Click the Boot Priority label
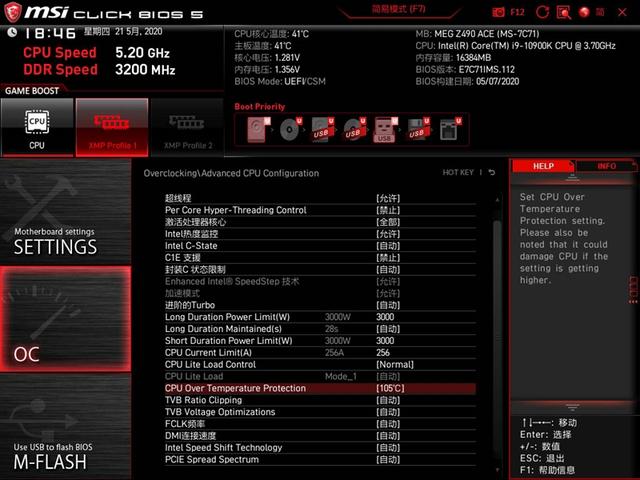The image size is (640, 480). pyautogui.click(x=260, y=107)
